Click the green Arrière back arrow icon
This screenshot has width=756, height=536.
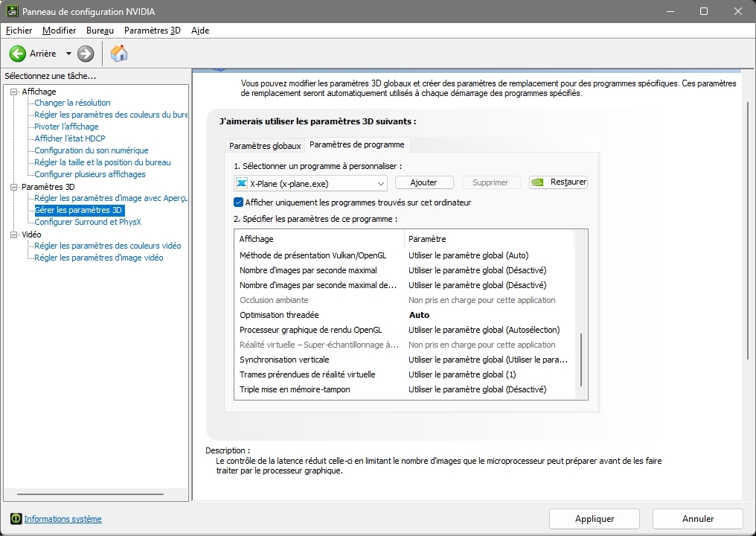(x=18, y=54)
